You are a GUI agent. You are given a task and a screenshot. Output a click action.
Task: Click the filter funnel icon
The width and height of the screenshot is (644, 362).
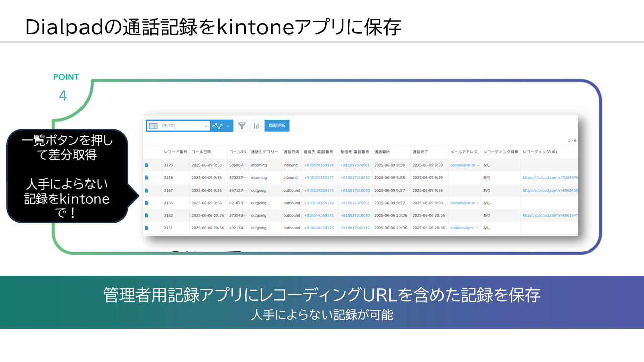tap(242, 126)
